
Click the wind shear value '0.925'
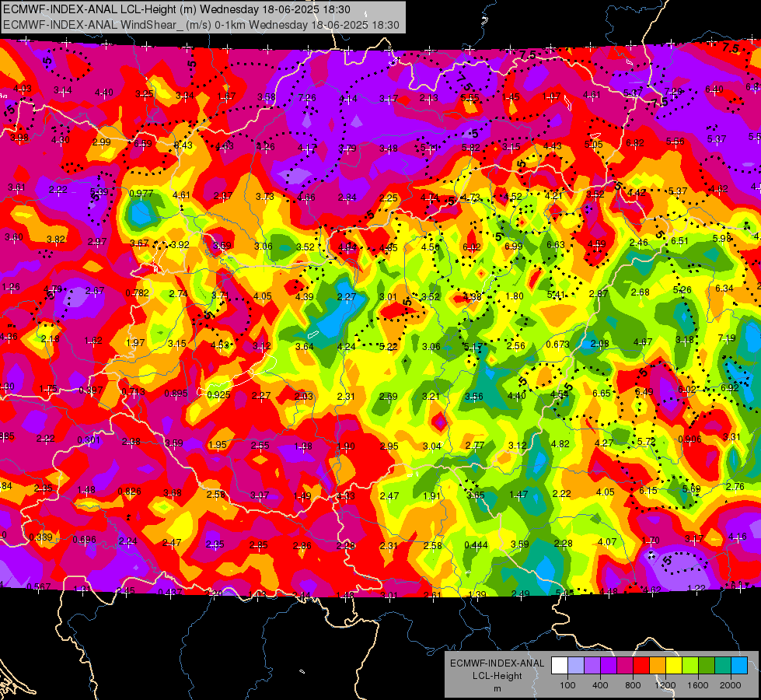tap(218, 394)
